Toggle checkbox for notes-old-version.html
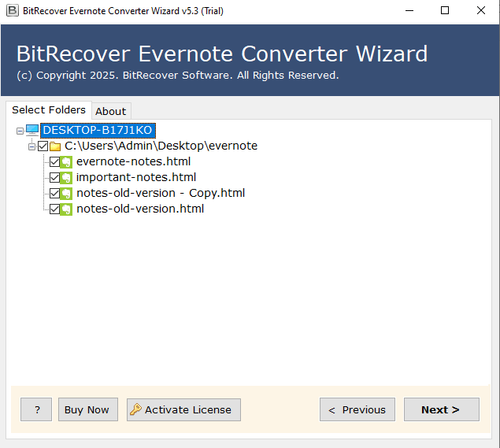Image resolution: width=500 pixels, height=448 pixels. [x=54, y=209]
